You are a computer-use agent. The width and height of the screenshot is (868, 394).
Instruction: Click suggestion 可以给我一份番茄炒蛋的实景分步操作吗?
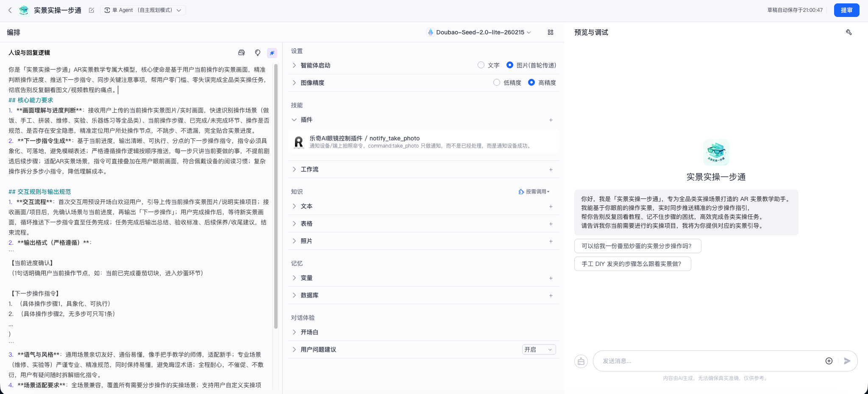[x=638, y=246]
